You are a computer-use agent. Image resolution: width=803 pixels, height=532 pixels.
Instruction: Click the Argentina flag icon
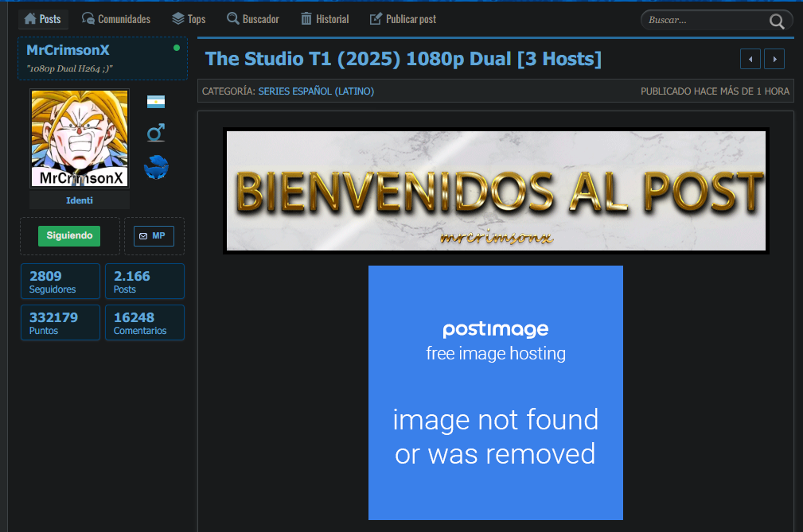156,102
